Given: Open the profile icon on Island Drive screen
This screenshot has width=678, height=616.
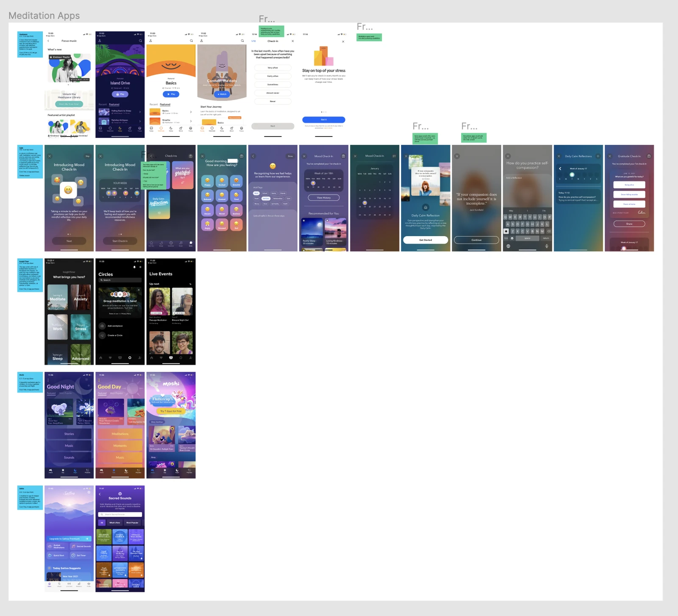Looking at the screenshot, I should [x=100, y=41].
